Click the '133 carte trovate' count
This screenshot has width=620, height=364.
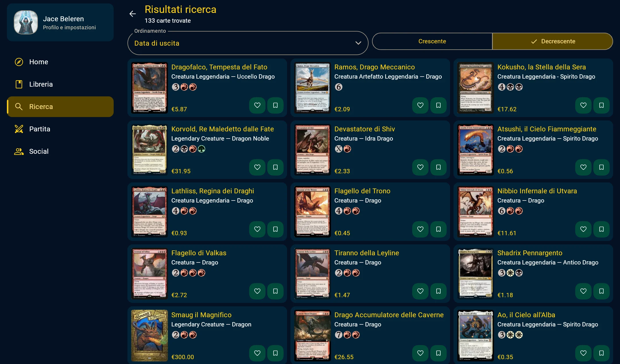pyautogui.click(x=168, y=21)
